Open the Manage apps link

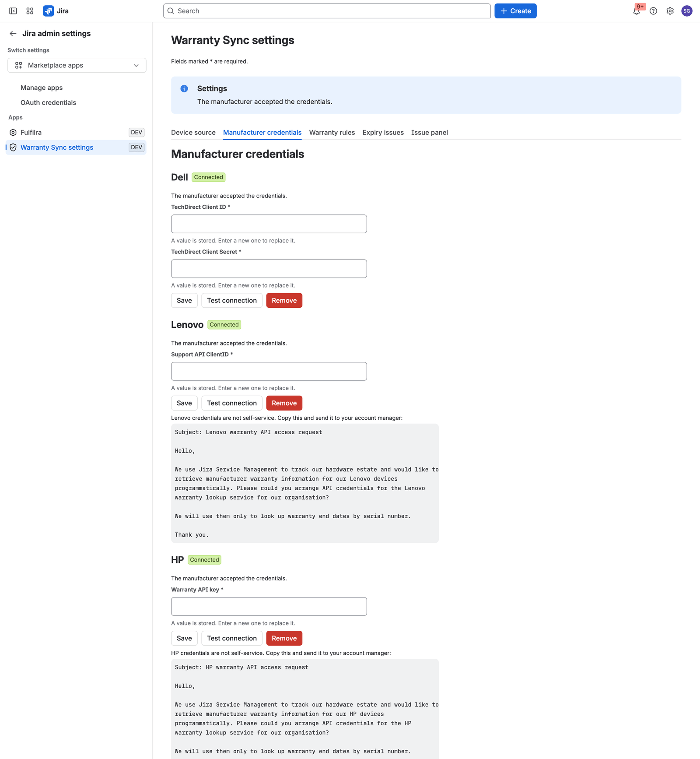click(42, 88)
